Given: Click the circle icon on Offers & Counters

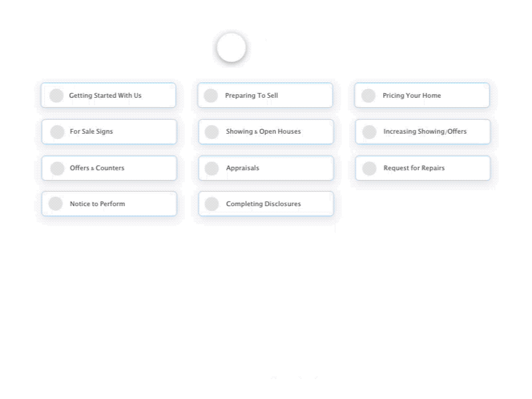Looking at the screenshot, I should (57, 168).
